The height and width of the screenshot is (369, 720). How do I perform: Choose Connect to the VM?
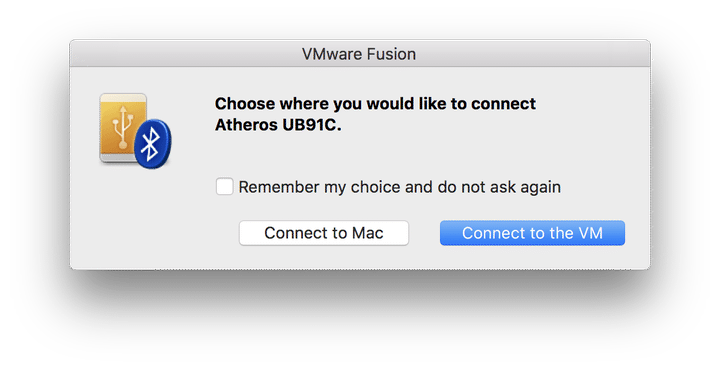[x=532, y=233]
